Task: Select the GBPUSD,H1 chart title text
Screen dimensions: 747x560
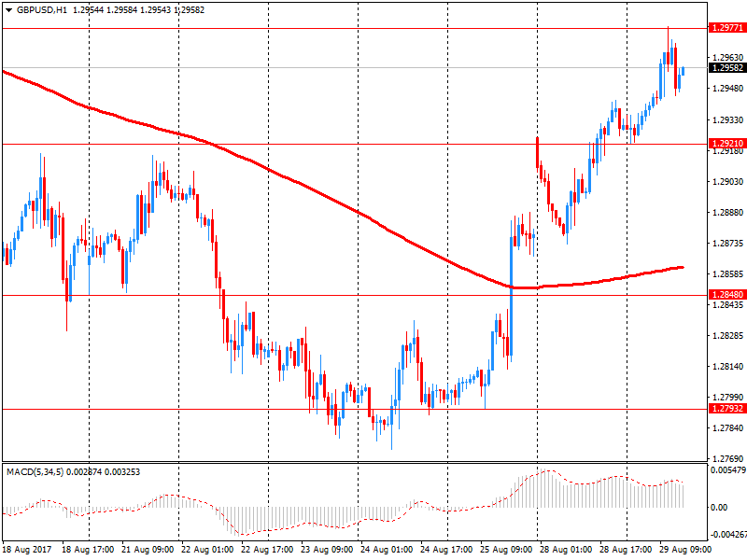Action: pos(42,10)
